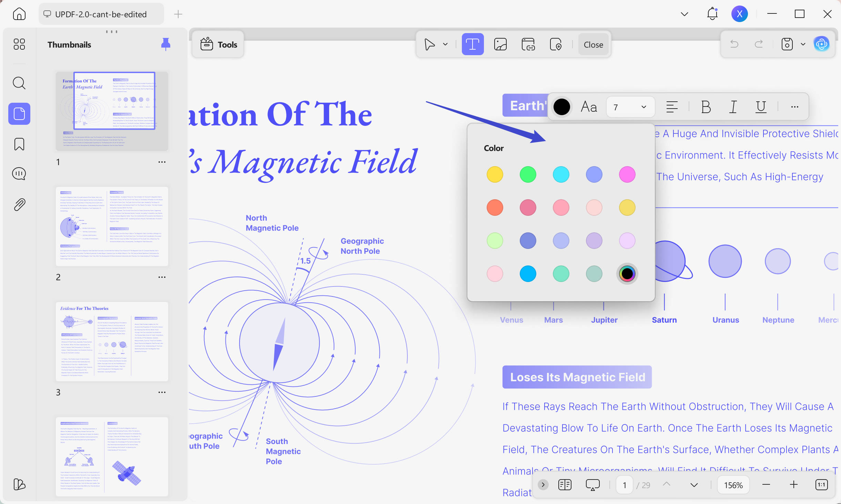
Task: Go to previous page arrow
Action: (667, 485)
